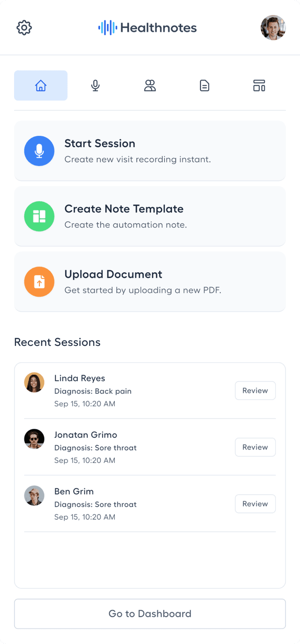
Task: Click the Healthnotes waveform logo
Action: (107, 28)
